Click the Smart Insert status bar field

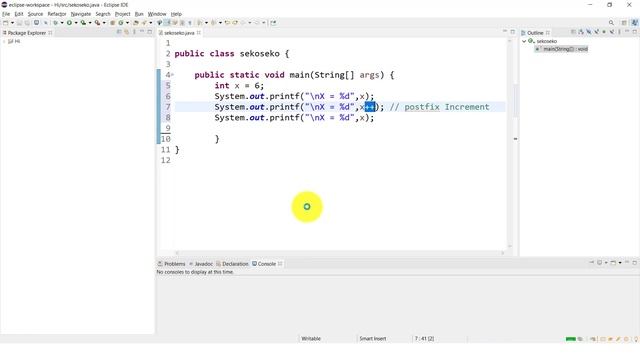pos(373,338)
